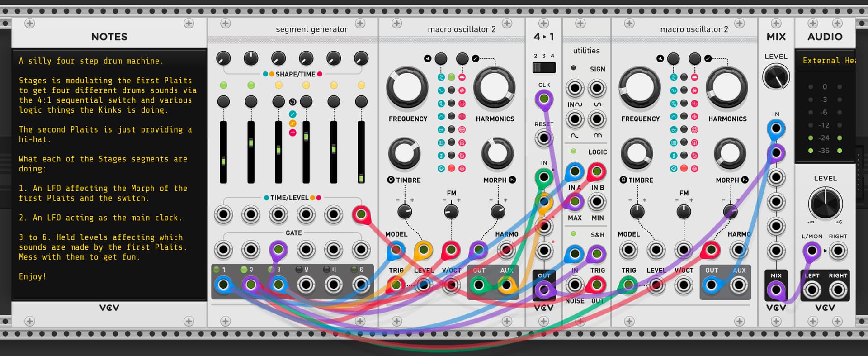Click the first oscillator's FM attenuverter knob
This screenshot has height=356, width=868.
[451, 211]
